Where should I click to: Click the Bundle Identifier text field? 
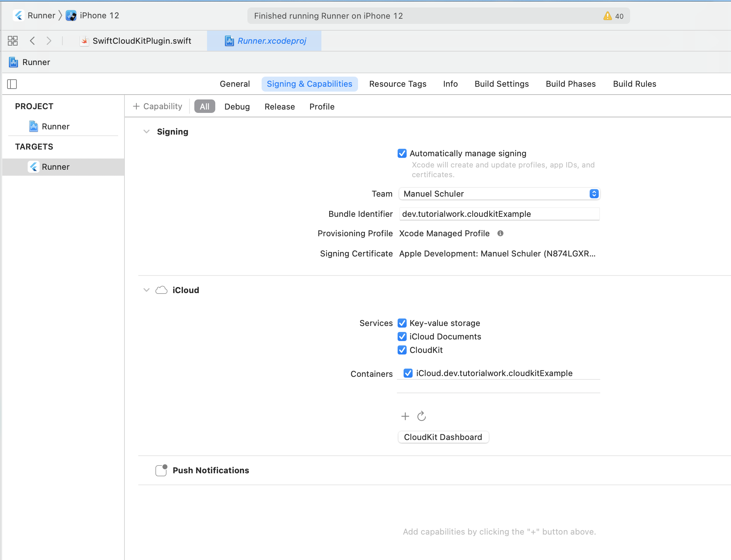(x=499, y=214)
